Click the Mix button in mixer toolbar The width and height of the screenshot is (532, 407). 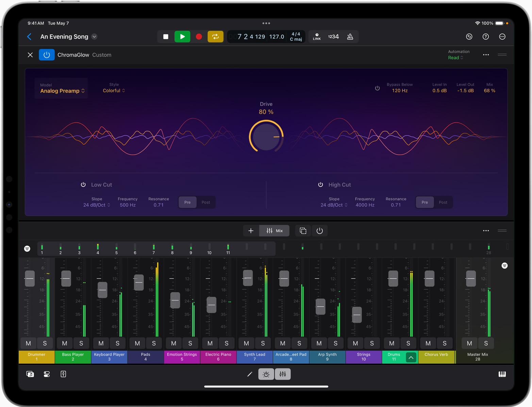pos(274,230)
